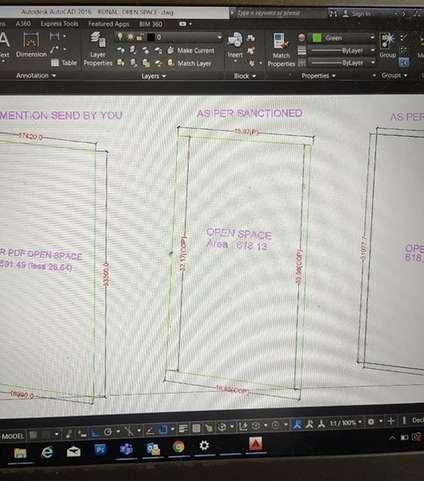Click the Make Current layer button
The height and width of the screenshot is (481, 424).
click(x=191, y=51)
